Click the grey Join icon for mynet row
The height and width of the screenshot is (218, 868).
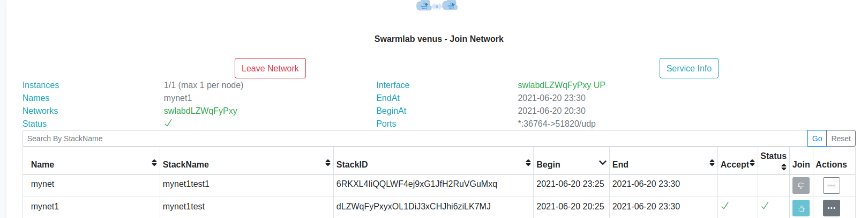click(x=800, y=185)
